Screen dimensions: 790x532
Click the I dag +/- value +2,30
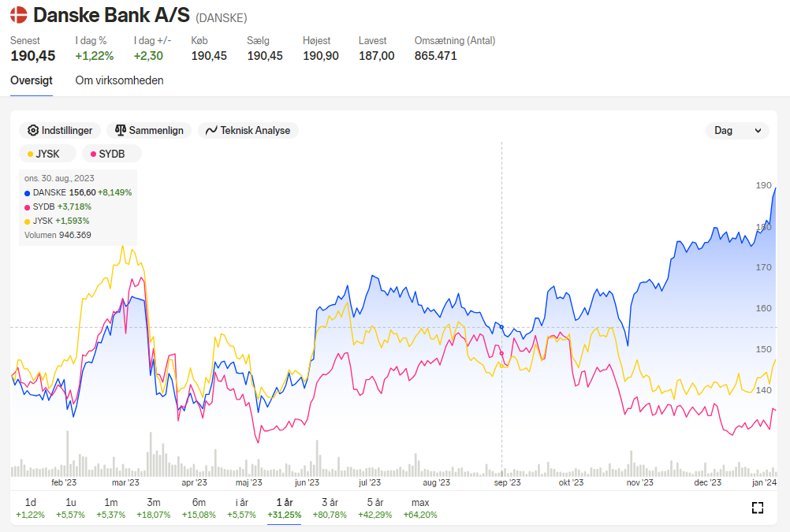click(x=148, y=56)
